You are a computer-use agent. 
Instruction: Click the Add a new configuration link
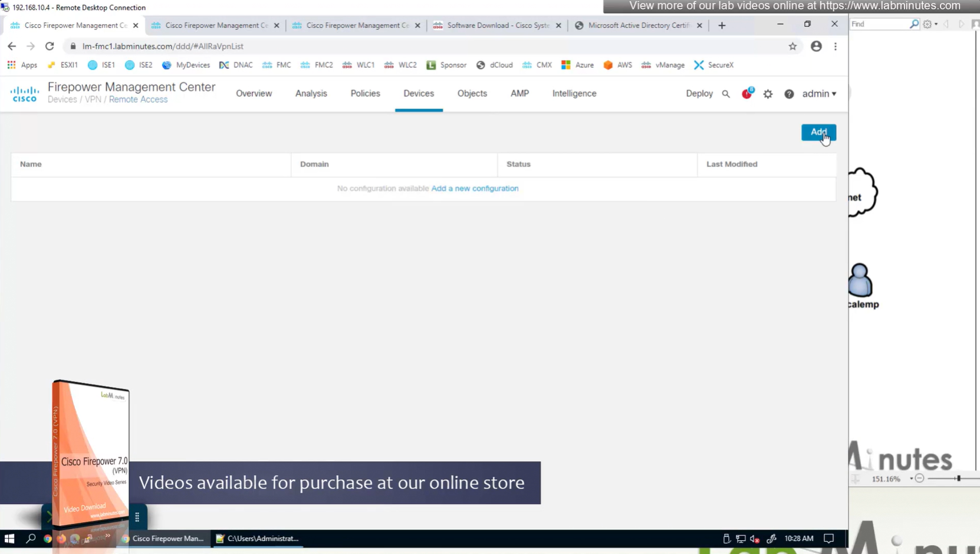[x=475, y=188]
